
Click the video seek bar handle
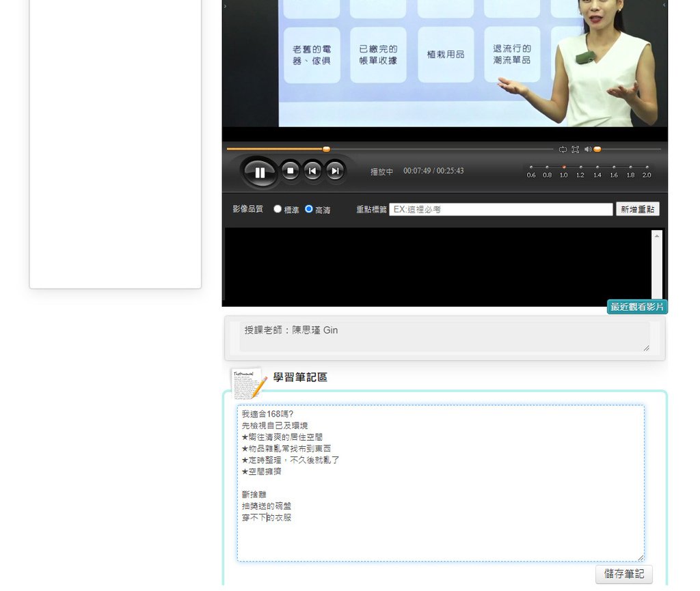[x=326, y=149]
